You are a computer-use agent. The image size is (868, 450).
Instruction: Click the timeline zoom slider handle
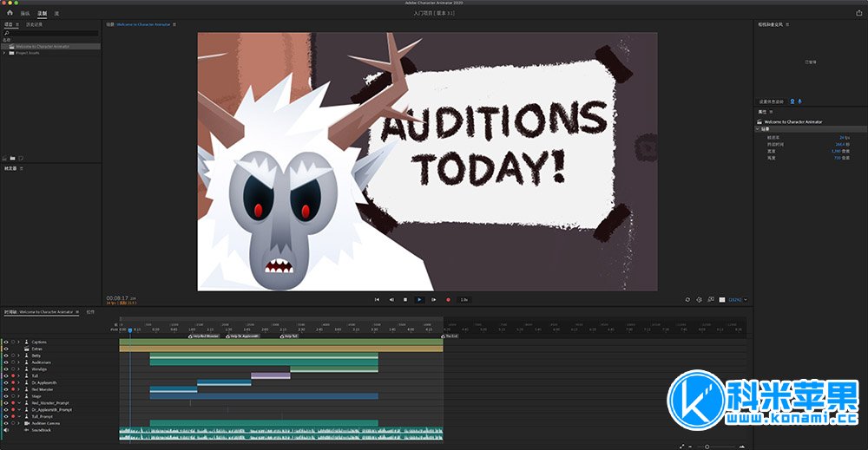point(707,447)
